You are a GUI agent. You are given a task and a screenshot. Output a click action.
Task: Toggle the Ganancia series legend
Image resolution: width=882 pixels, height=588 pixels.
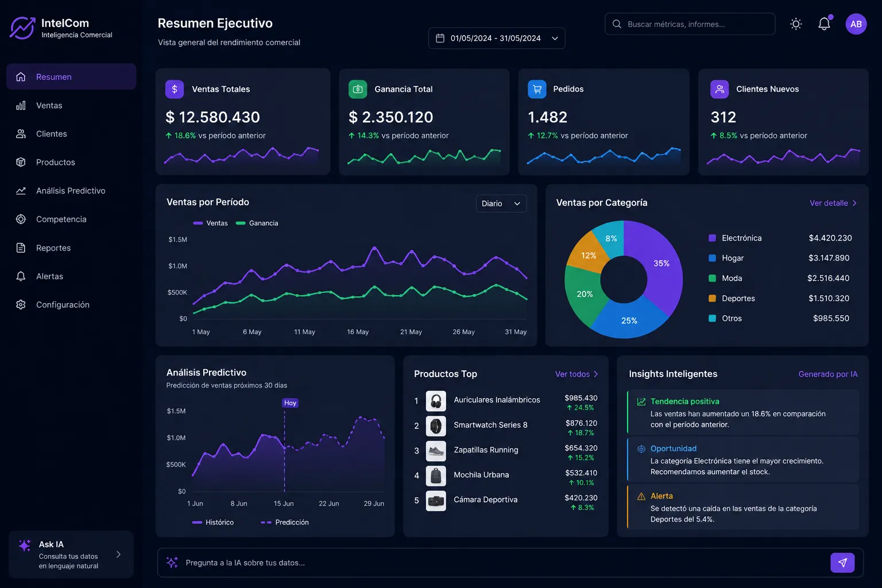(257, 223)
